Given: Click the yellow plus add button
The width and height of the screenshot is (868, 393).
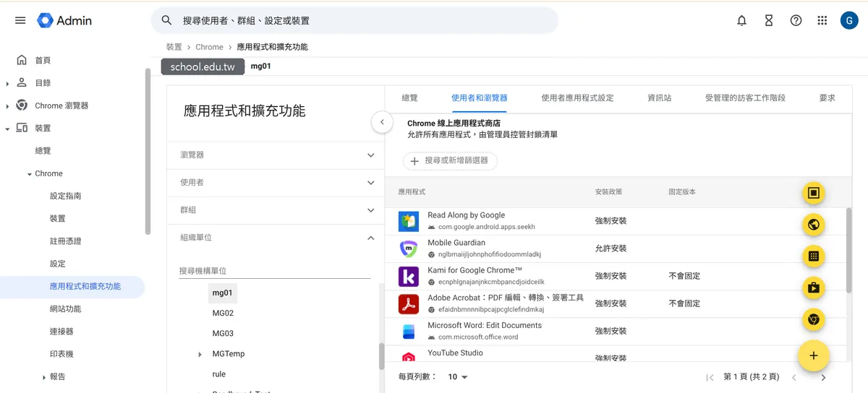Looking at the screenshot, I should 814,355.
